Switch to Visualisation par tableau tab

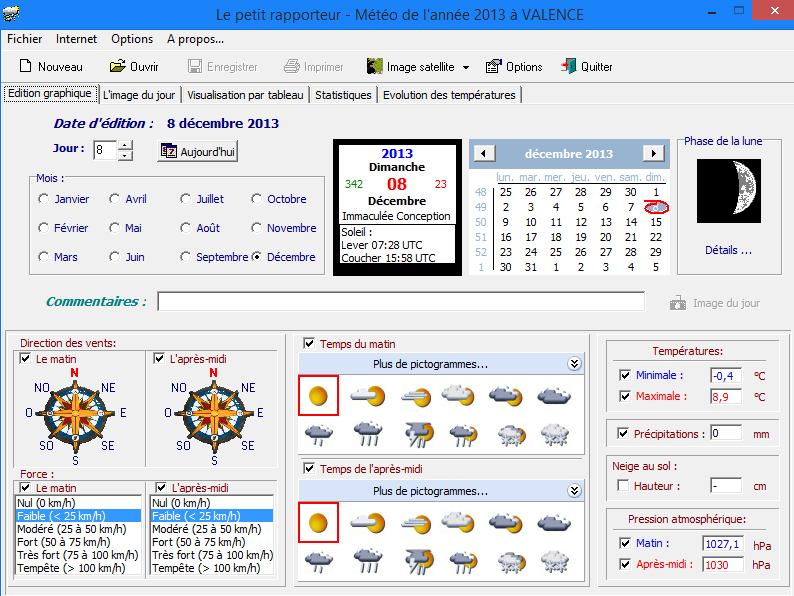pyautogui.click(x=245, y=95)
